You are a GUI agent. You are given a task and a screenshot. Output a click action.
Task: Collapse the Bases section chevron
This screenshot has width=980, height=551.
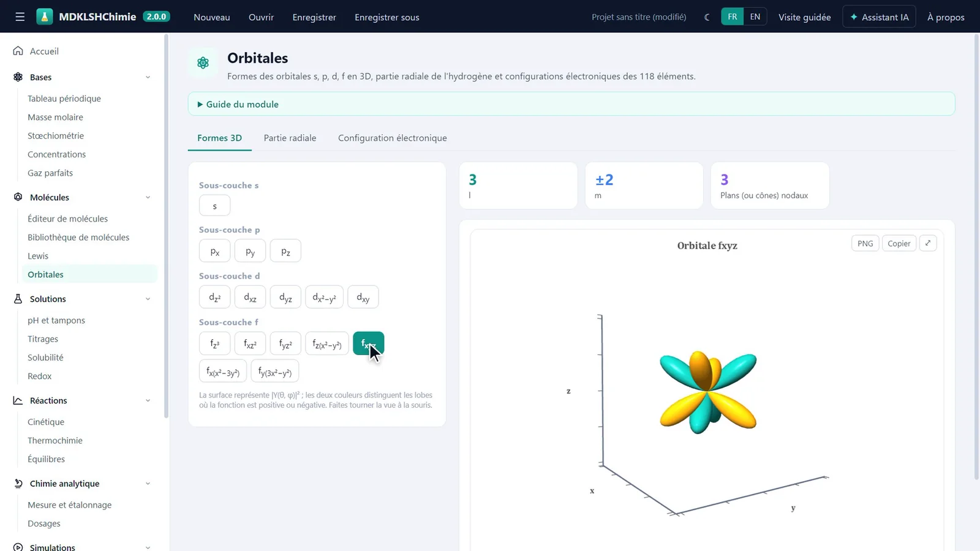point(148,77)
